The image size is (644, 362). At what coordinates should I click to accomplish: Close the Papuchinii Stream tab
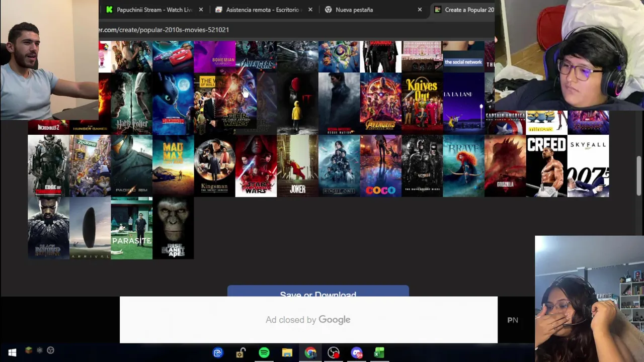click(201, 10)
